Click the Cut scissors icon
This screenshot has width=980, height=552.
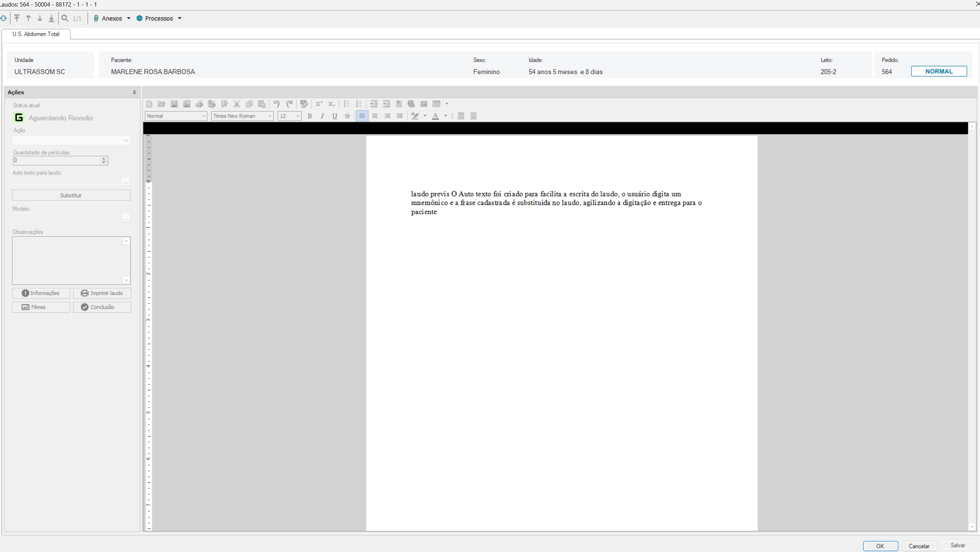[x=237, y=104]
